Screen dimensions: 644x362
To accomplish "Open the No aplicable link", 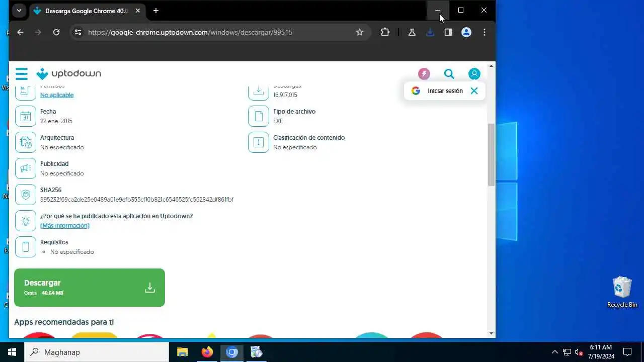I will click(57, 95).
